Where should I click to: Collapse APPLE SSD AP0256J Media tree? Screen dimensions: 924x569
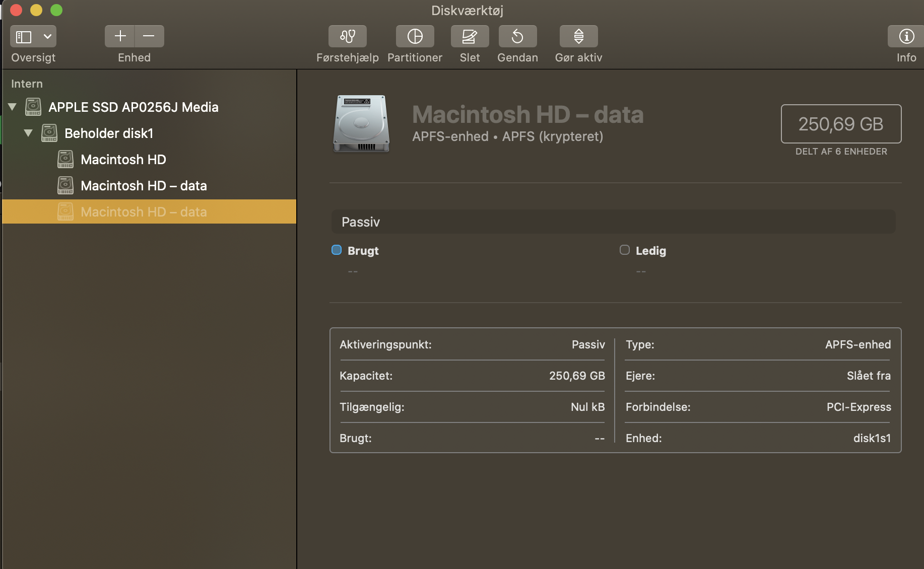click(x=13, y=107)
